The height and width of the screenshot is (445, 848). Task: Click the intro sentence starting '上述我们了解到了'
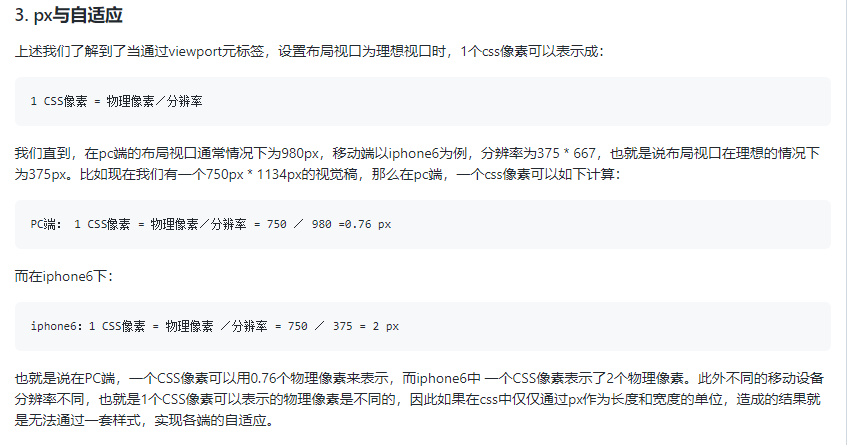pyautogui.click(x=309, y=51)
